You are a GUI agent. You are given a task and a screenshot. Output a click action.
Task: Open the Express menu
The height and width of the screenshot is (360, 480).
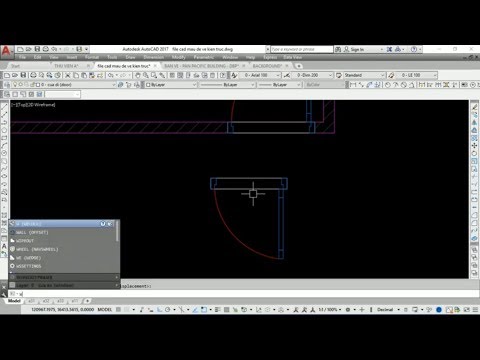[x=270, y=57]
